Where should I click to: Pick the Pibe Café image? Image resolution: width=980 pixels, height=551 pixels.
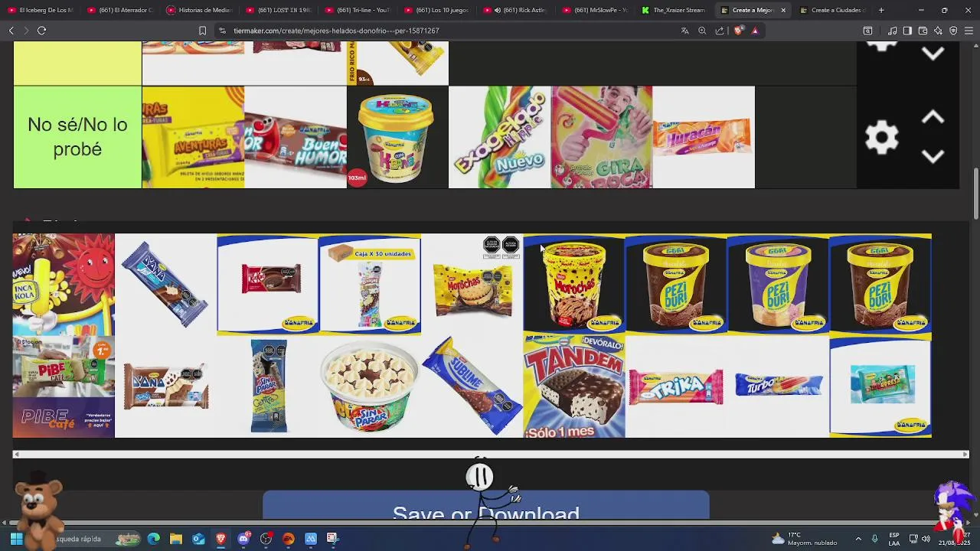[x=64, y=386]
